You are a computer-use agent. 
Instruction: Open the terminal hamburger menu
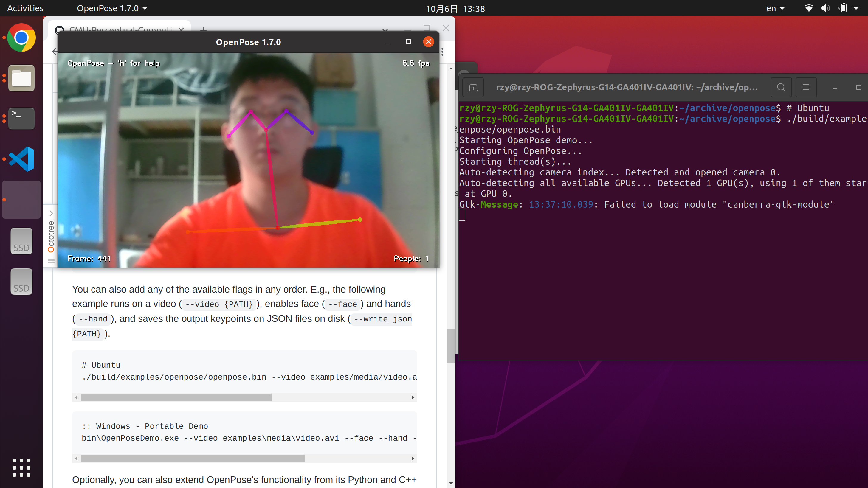coord(806,88)
